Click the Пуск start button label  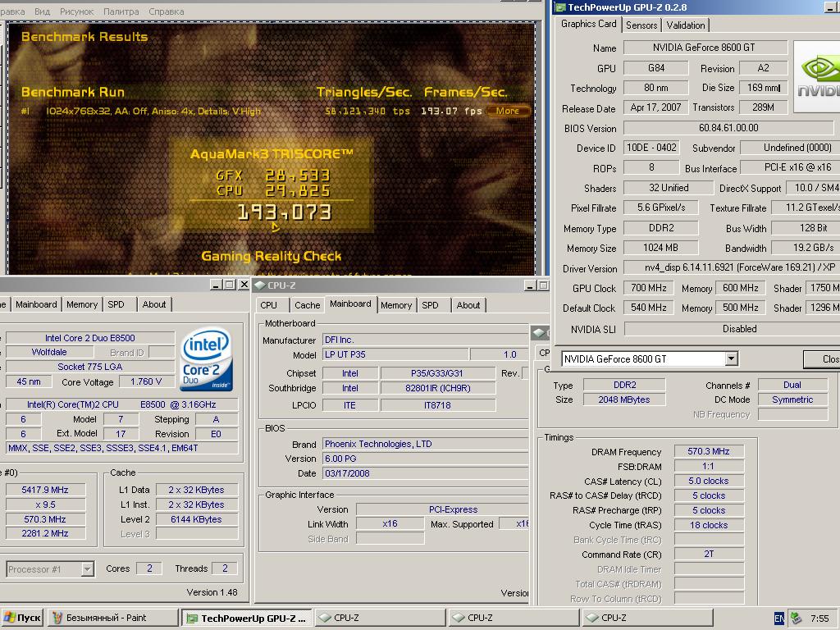pyautogui.click(x=29, y=618)
